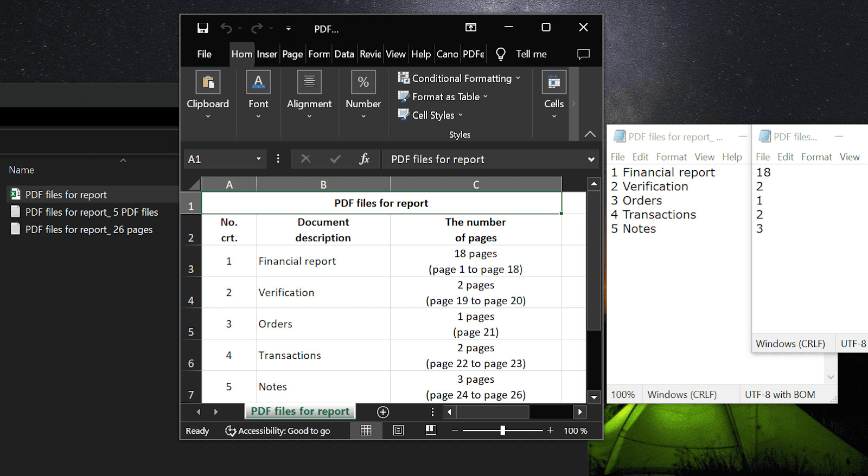Open the Alignment group icon
The image size is (868, 476).
[309, 82]
